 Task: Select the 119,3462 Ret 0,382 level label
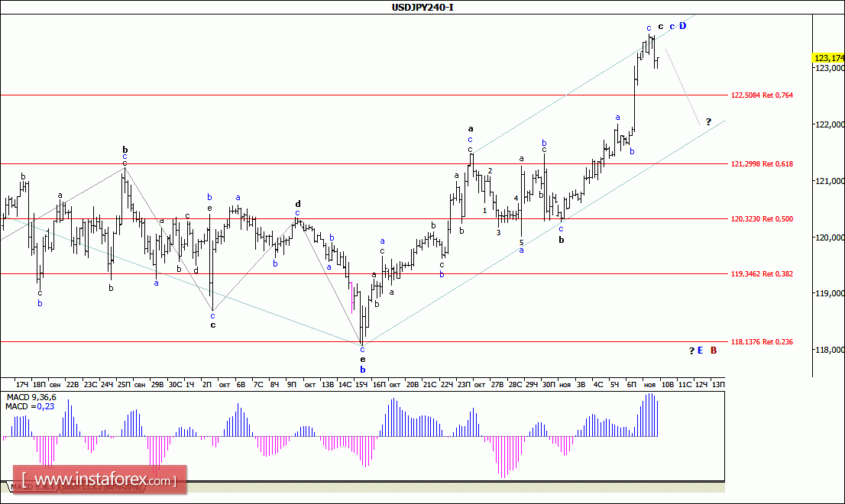[762, 273]
